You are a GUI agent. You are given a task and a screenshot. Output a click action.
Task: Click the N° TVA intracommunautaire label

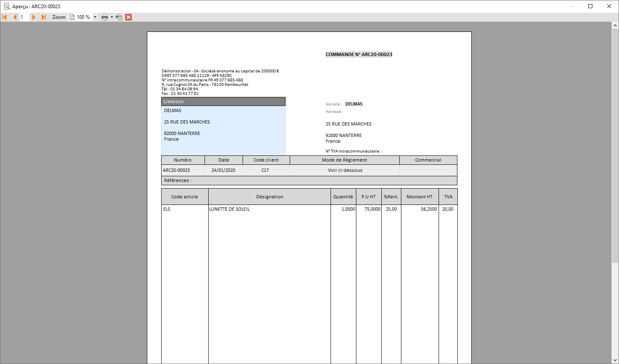pyautogui.click(x=353, y=151)
